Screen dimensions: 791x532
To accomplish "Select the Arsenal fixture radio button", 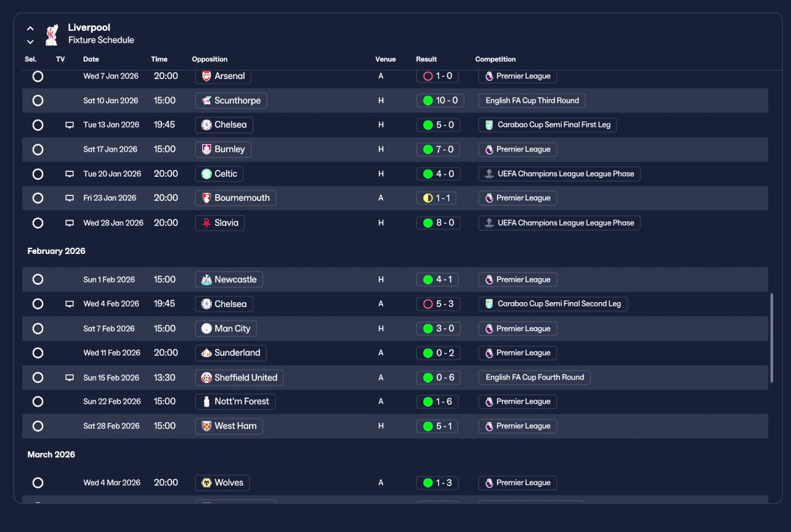I will coord(38,77).
